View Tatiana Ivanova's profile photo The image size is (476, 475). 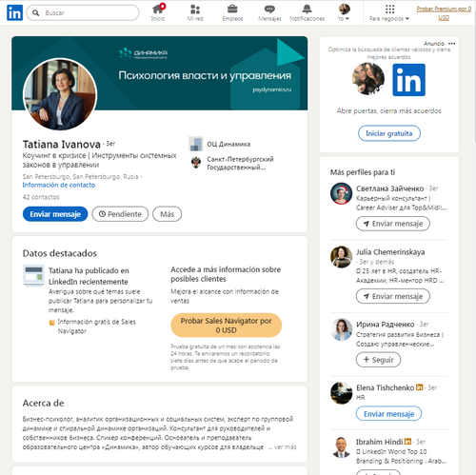point(60,94)
